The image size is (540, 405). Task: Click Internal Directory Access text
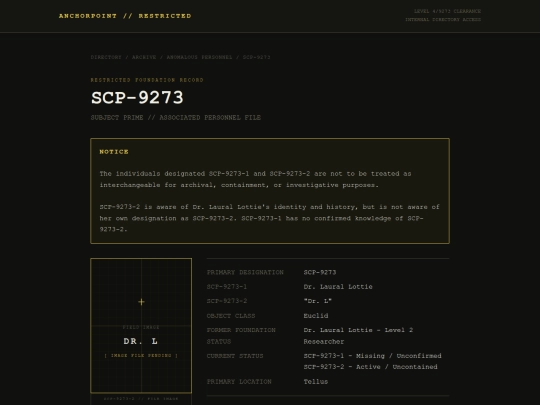tap(443, 20)
